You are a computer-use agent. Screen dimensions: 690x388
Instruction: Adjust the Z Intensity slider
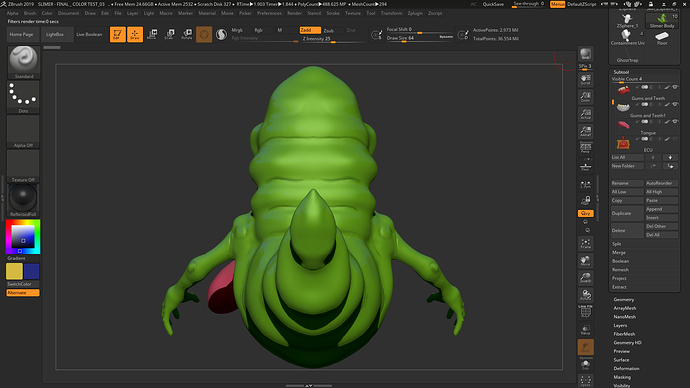tap(333, 39)
